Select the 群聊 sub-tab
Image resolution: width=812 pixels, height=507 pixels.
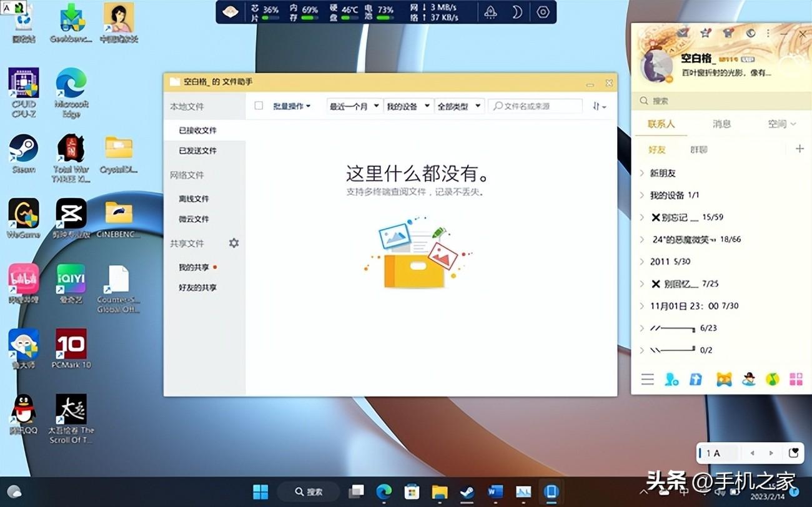pos(698,149)
